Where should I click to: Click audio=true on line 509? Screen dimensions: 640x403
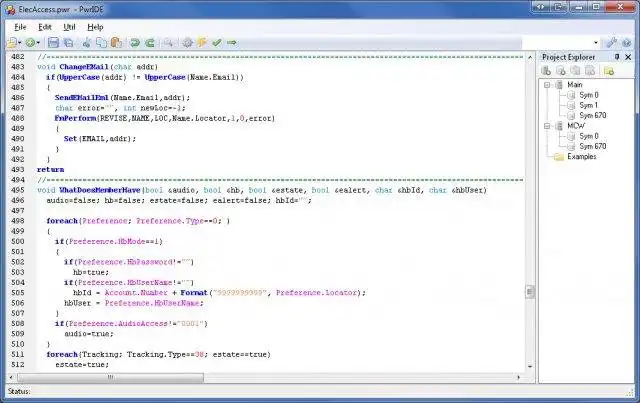pyautogui.click(x=89, y=334)
